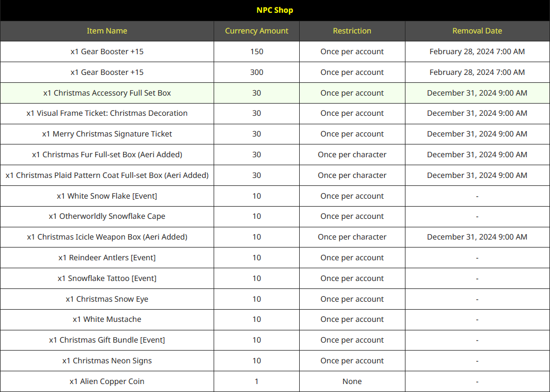Click Merry Christmas Signature Ticket price 30

click(257, 134)
